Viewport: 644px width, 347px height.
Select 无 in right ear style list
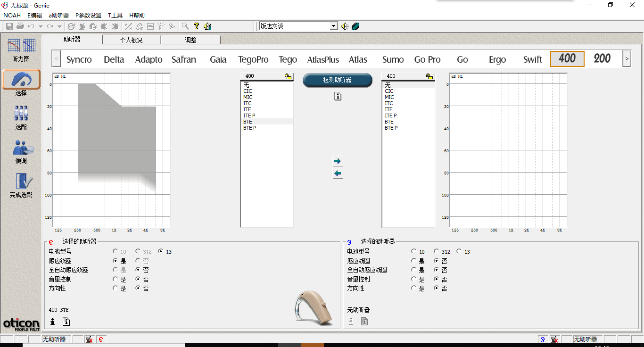point(408,85)
